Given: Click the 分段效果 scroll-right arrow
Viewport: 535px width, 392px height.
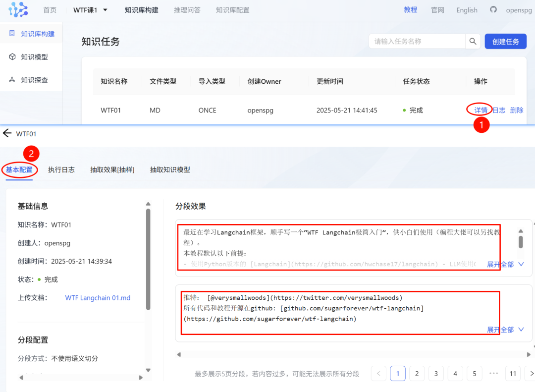Looking at the screenshot, I should click(x=529, y=354).
